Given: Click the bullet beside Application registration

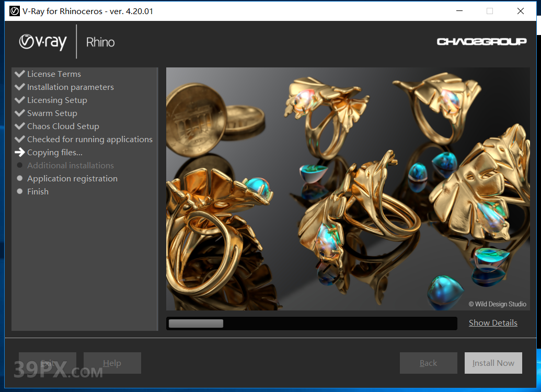Looking at the screenshot, I should pyautogui.click(x=20, y=178).
